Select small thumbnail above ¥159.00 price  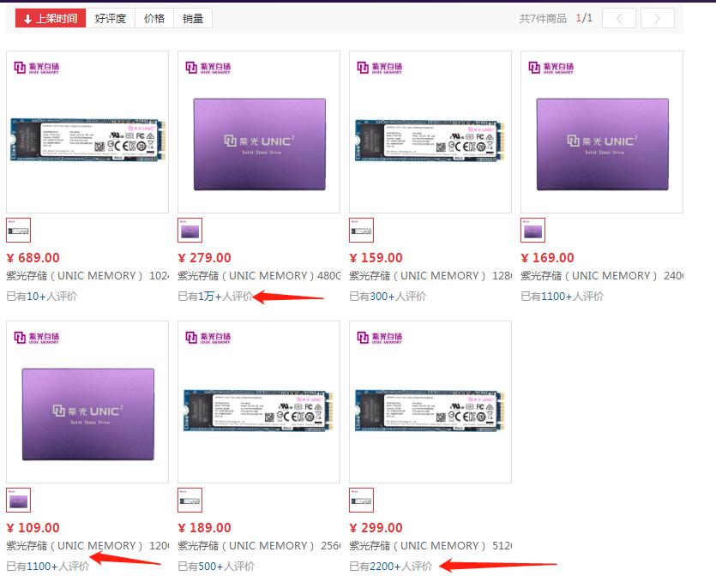coord(362,230)
